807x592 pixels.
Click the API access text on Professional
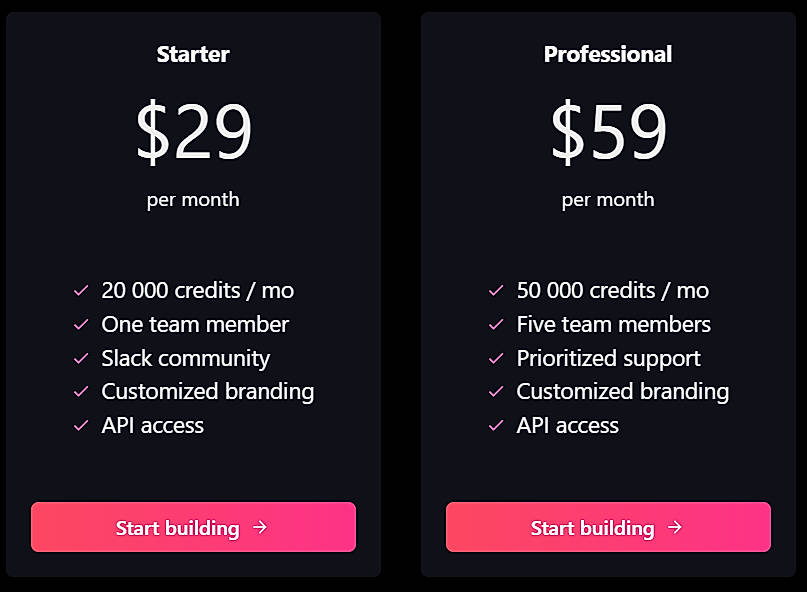567,425
